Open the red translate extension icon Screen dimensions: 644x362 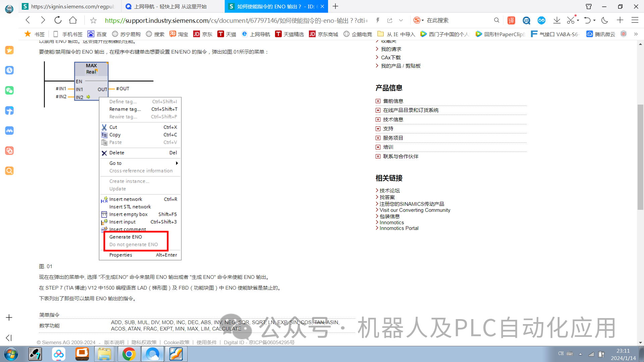[x=511, y=20]
